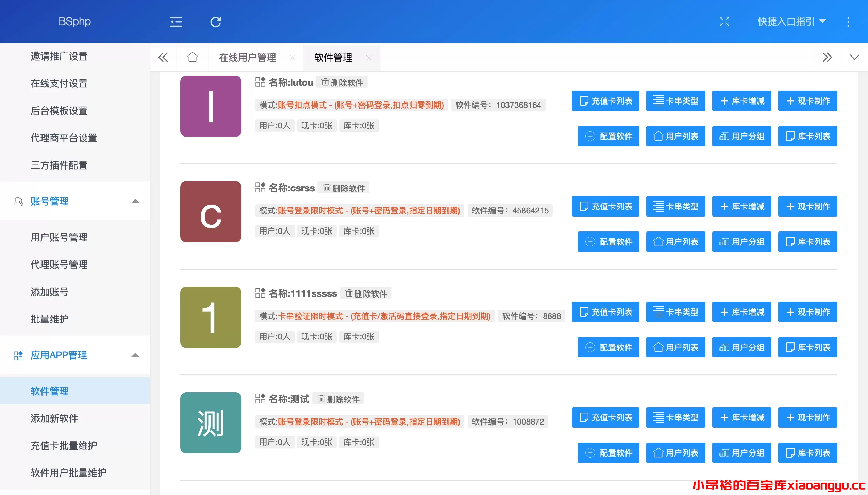Refresh the page using the reload icon
The image size is (868, 495).
(216, 21)
